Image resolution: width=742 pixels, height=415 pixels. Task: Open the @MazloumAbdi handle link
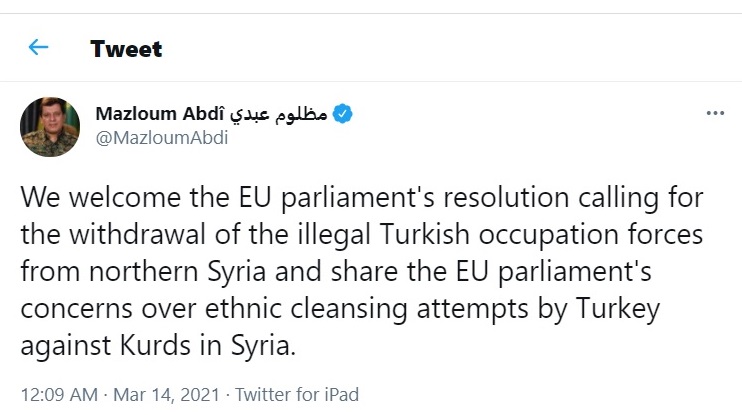[x=161, y=138]
